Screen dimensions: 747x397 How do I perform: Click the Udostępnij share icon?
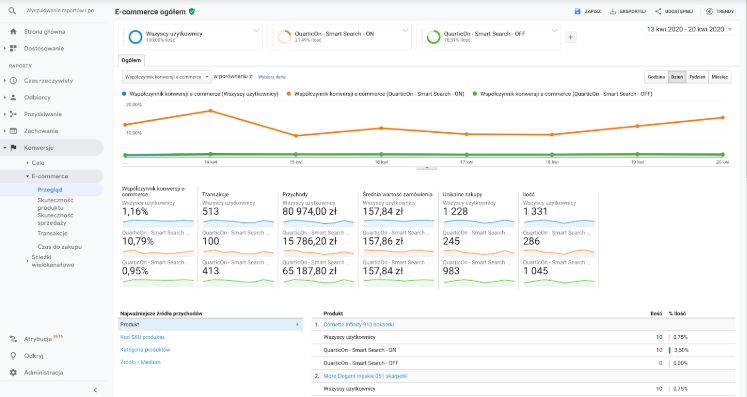click(x=658, y=11)
